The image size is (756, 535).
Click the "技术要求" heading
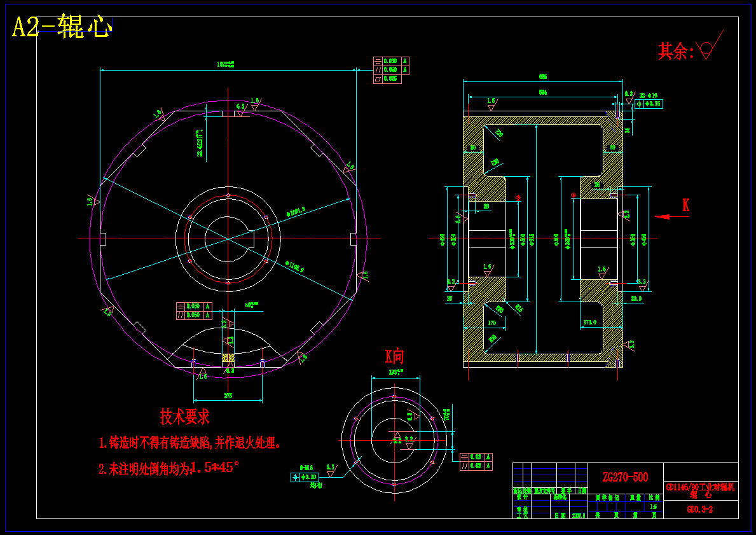[x=185, y=417]
